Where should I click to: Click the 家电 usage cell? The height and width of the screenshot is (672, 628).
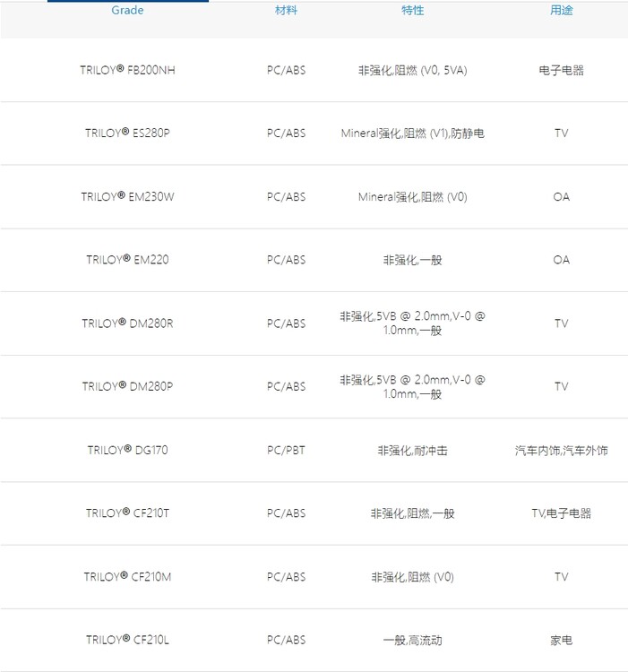[x=561, y=640]
